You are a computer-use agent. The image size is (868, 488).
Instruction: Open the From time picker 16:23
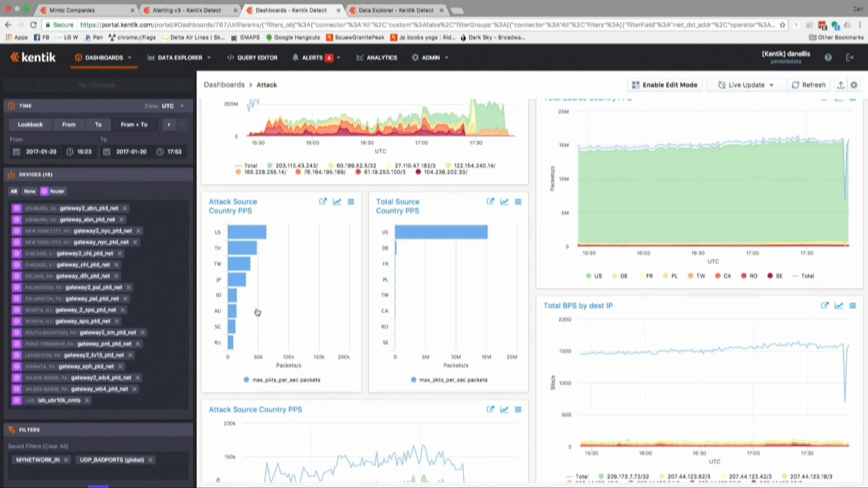coord(80,152)
